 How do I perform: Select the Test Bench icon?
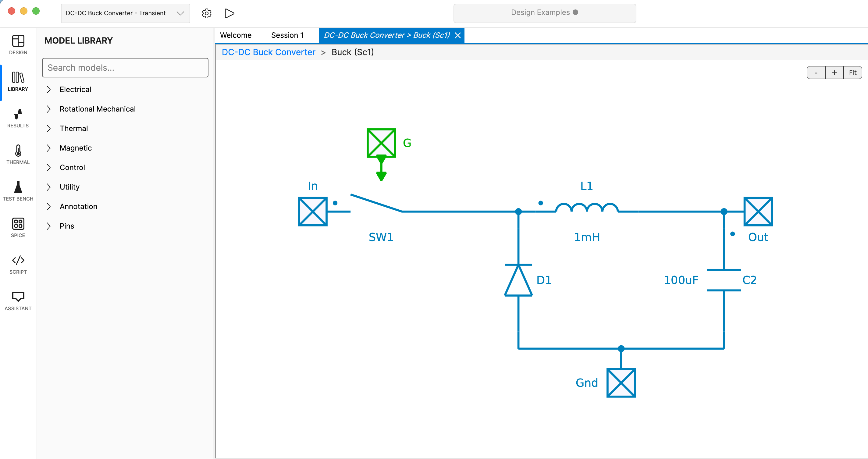coord(18,191)
